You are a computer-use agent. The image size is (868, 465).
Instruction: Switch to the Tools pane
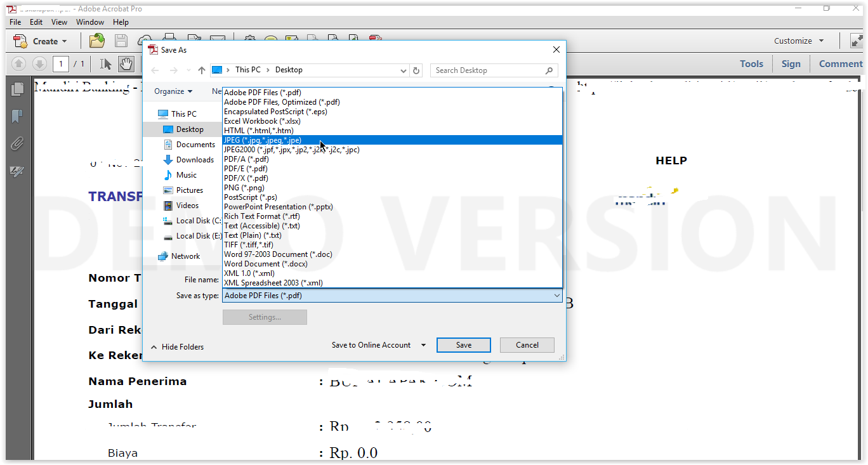pos(751,63)
